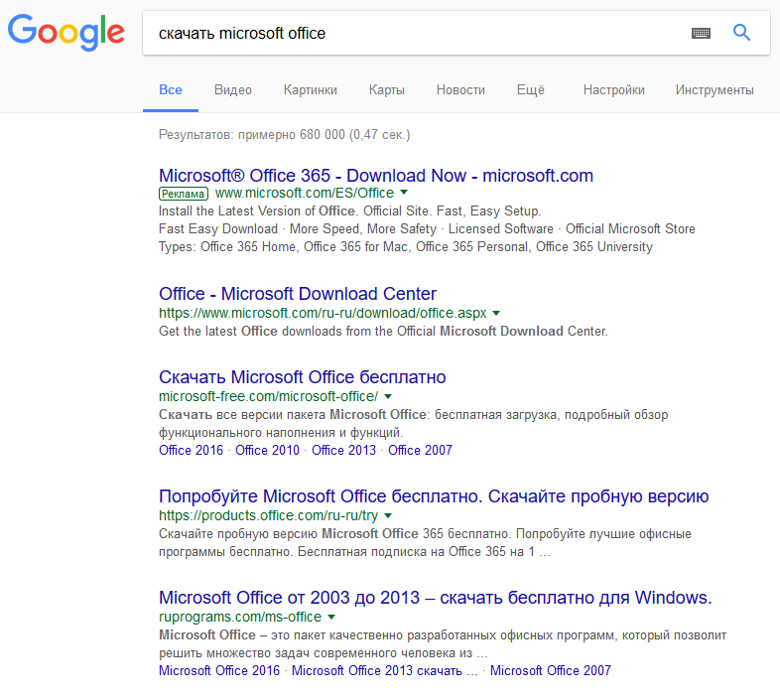Expand arrow beside ruprograms.com/ms-office URL
Screen dimensions: 780x700
pos(331,617)
